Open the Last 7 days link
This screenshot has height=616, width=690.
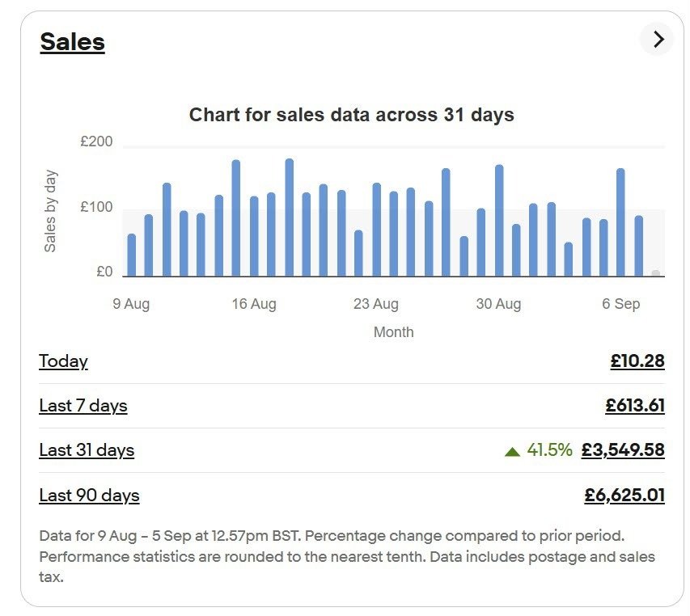83,406
